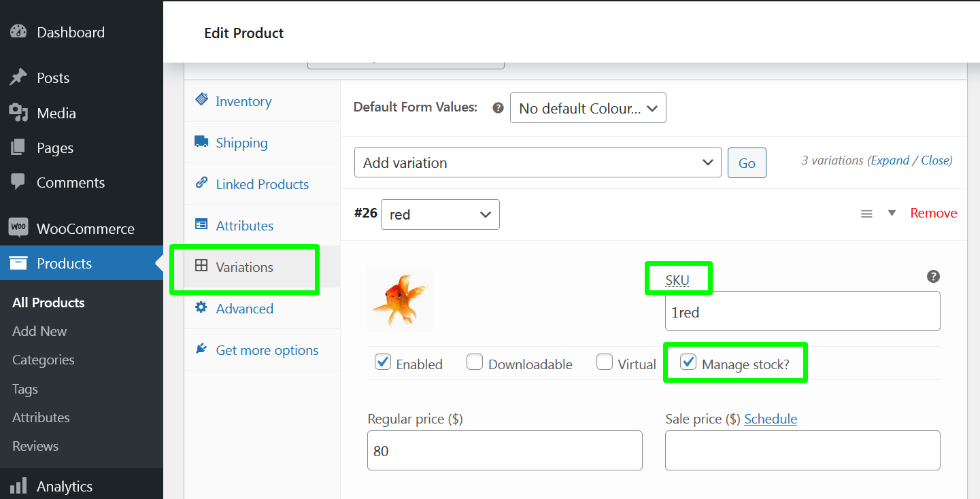Switch to the Attributes product data tab
980x499 pixels.
[x=262, y=225]
